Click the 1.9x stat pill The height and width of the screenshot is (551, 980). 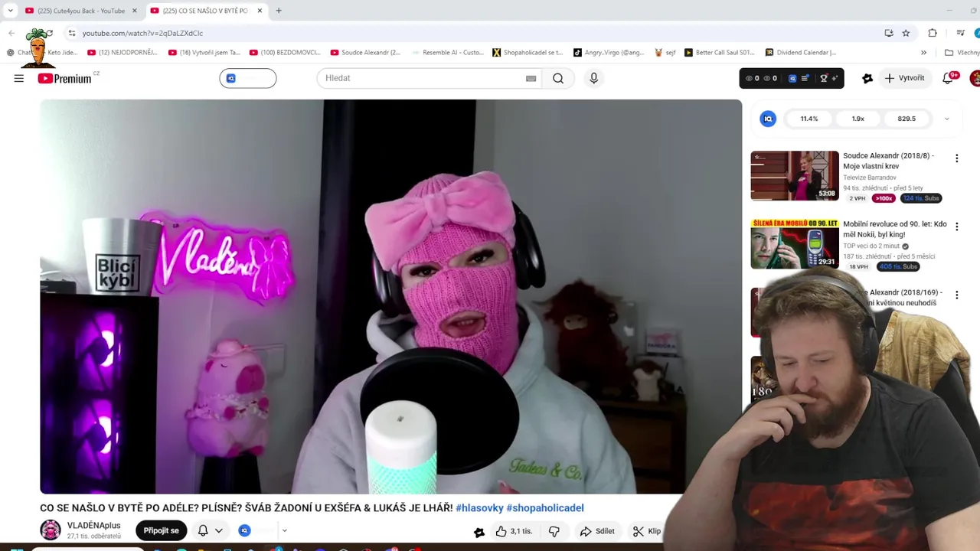click(858, 119)
